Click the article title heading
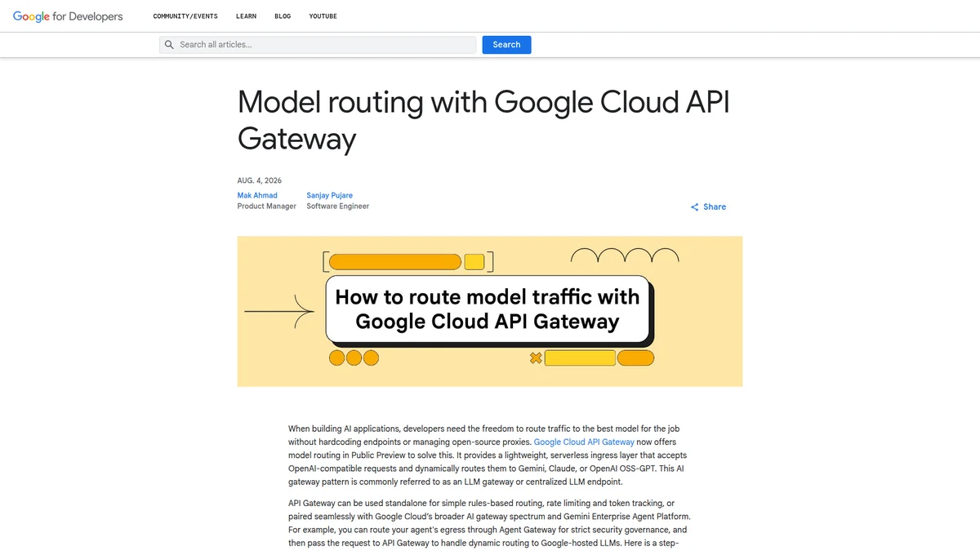The image size is (980, 551). pos(483,120)
